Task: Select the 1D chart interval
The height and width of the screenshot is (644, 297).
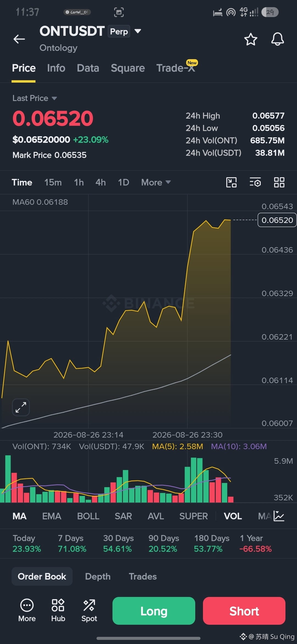Action: [x=123, y=182]
